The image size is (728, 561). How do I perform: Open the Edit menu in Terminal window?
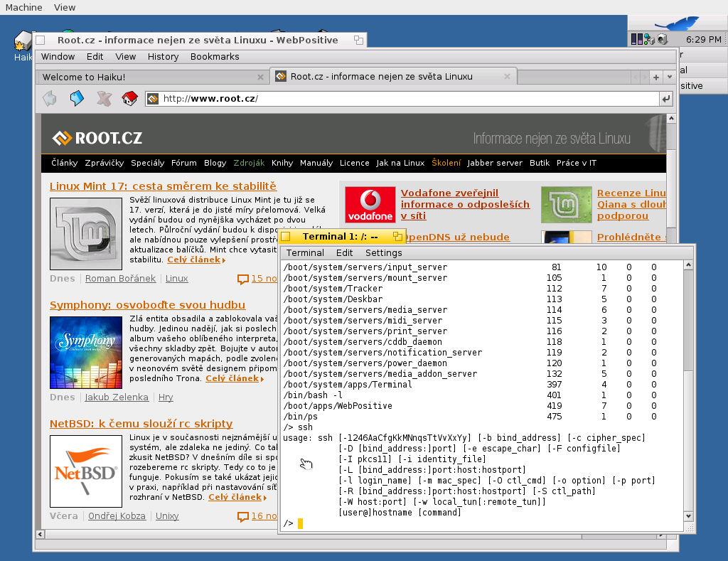coord(344,252)
